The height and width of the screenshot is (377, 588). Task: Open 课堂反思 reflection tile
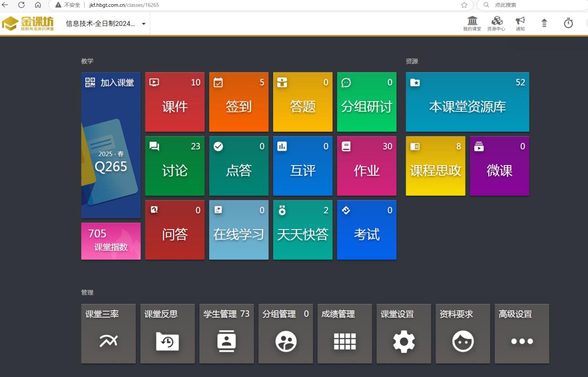click(167, 334)
